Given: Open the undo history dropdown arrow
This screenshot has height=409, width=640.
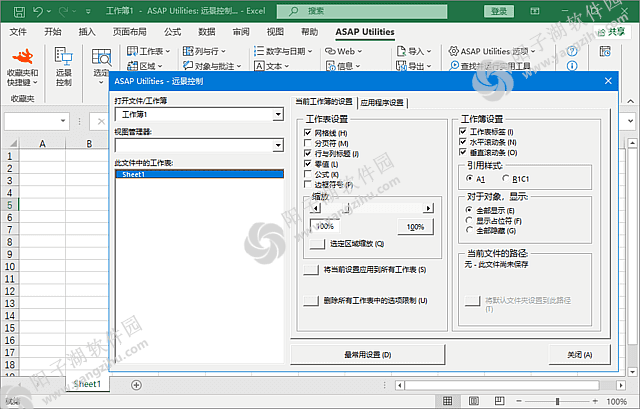Looking at the screenshot, I should tap(49, 11).
